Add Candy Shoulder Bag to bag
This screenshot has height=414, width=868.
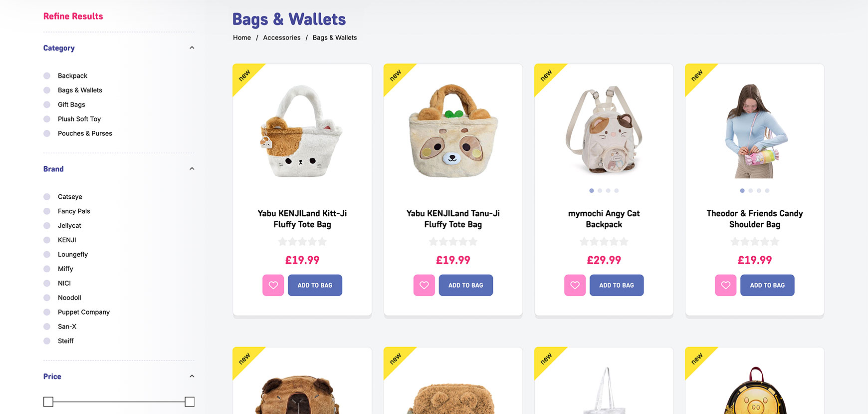(767, 285)
